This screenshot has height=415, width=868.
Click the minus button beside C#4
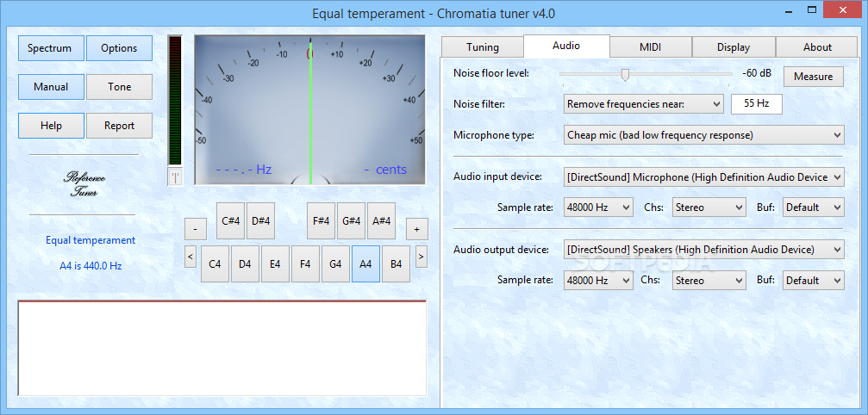pyautogui.click(x=196, y=229)
